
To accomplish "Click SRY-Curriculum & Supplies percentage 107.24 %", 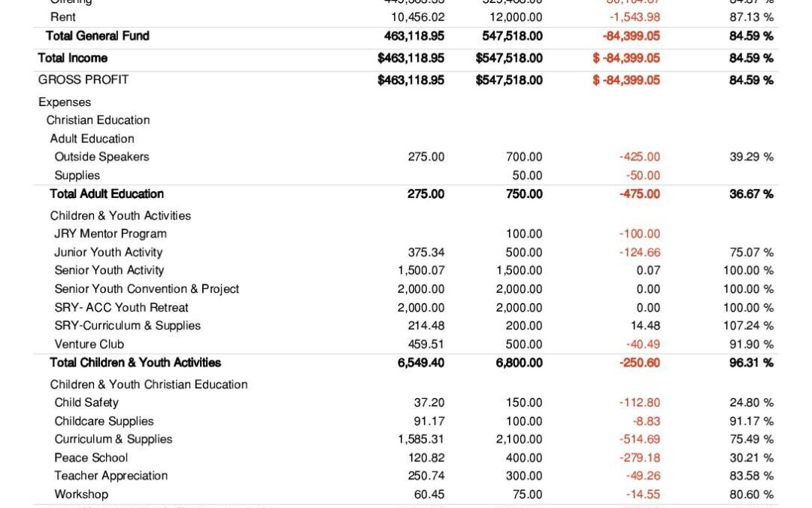I will pos(748,326).
